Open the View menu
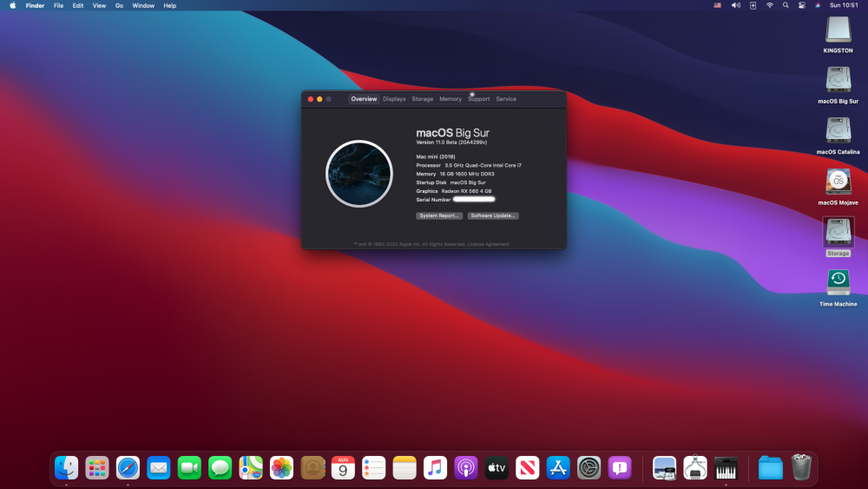This screenshot has width=868, height=489. coord(99,5)
